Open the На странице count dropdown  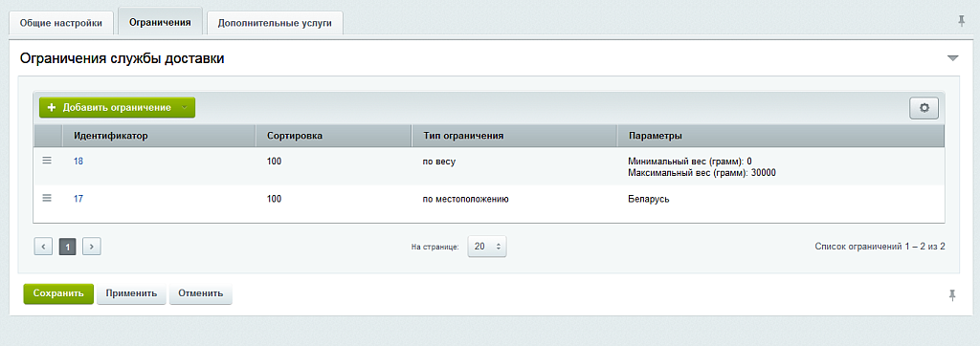coord(487,247)
